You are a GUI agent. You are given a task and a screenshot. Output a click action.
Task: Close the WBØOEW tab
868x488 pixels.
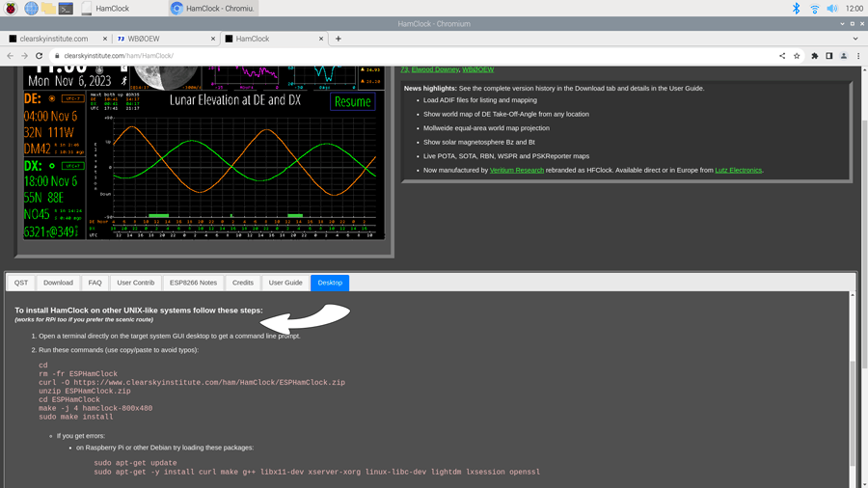(213, 39)
